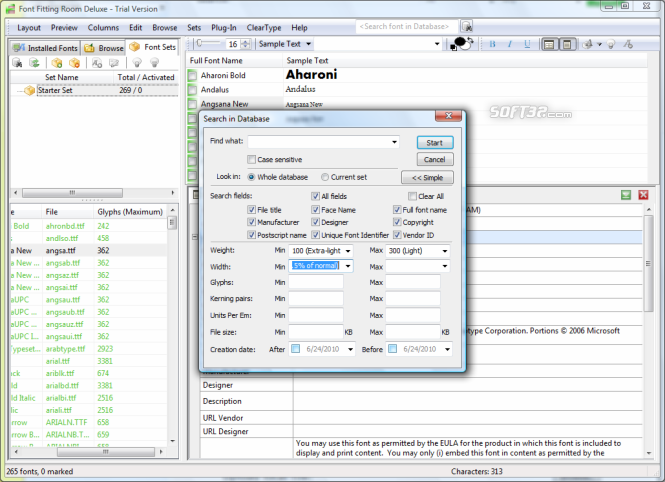The height and width of the screenshot is (482, 665).
Task: Switch to the Font Sets tab
Action: click(153, 47)
